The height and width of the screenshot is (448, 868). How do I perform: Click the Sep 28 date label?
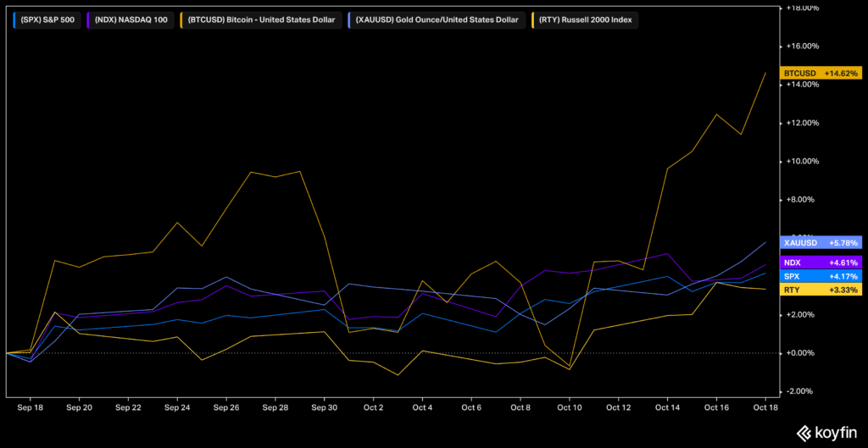(275, 406)
